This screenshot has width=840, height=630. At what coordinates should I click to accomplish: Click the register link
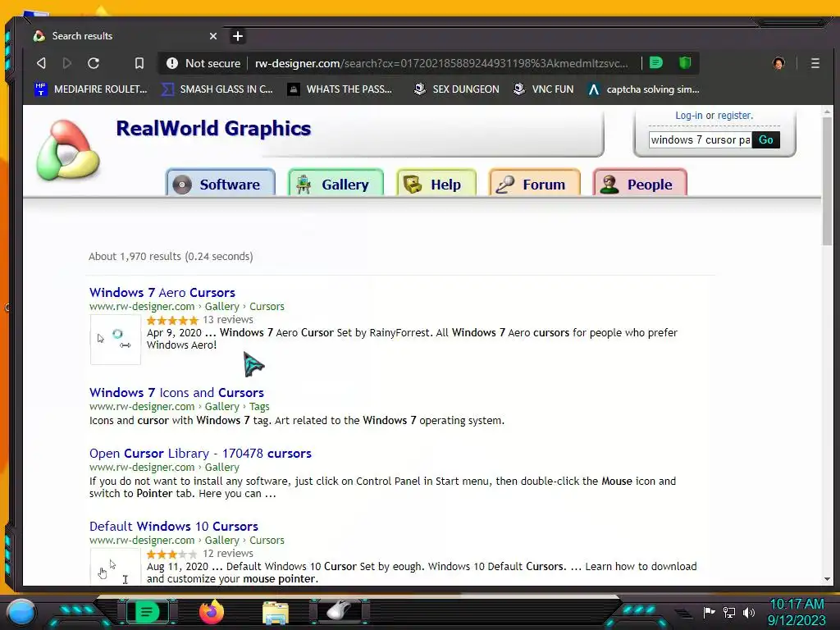click(735, 115)
